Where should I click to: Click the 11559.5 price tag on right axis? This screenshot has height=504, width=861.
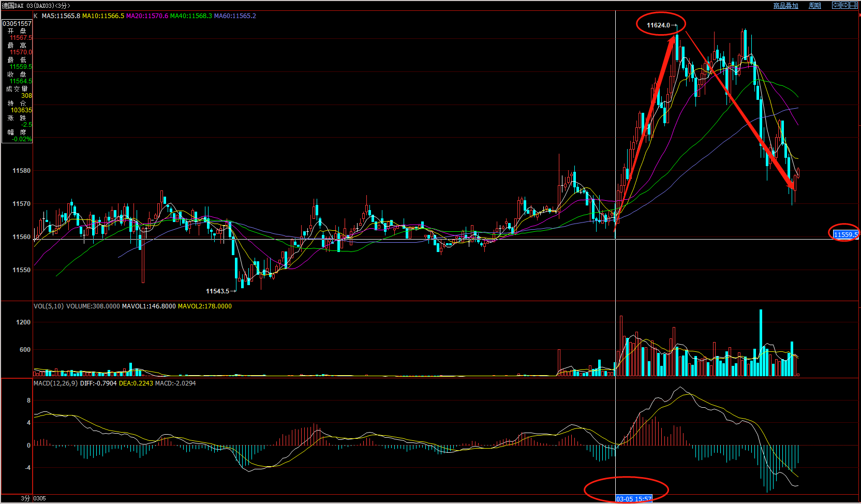pyautogui.click(x=845, y=235)
